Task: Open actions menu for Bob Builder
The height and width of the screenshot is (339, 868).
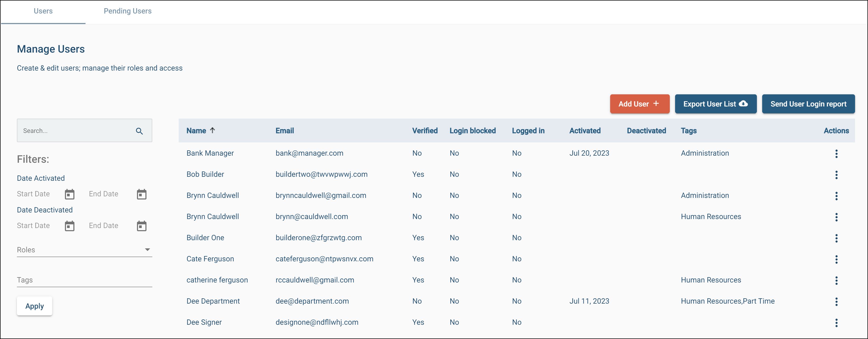Action: pos(836,175)
